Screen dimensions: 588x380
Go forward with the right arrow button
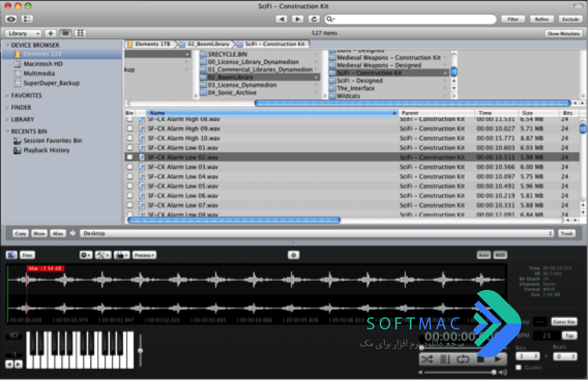(x=298, y=19)
